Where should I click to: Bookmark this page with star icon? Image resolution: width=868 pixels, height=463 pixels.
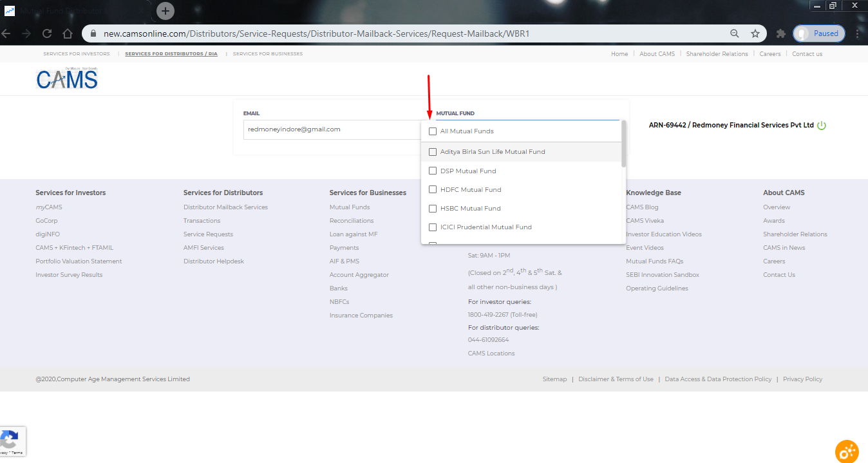[x=755, y=33]
